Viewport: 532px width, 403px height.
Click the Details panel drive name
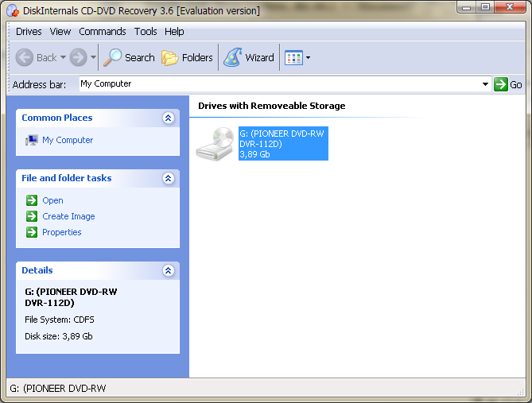tap(71, 297)
